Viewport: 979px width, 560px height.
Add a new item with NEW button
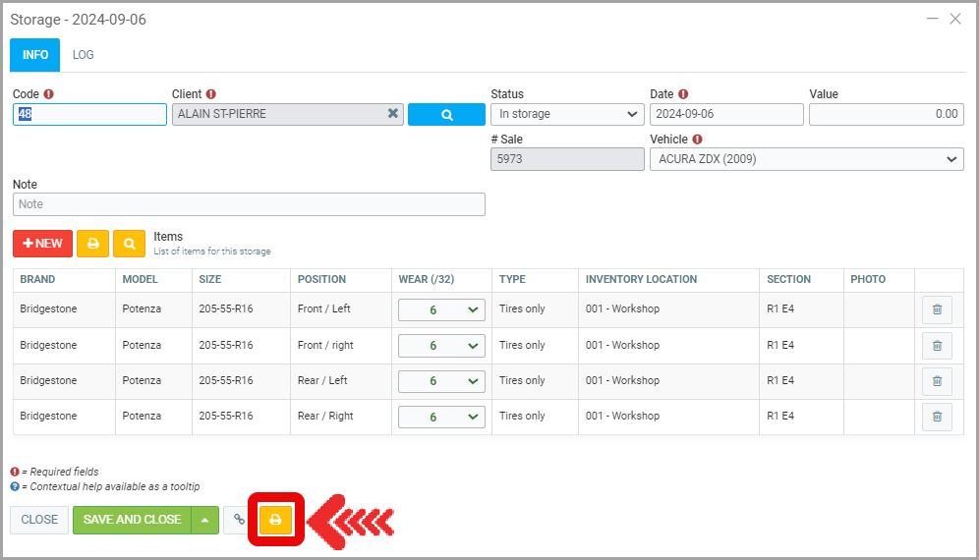(42, 244)
